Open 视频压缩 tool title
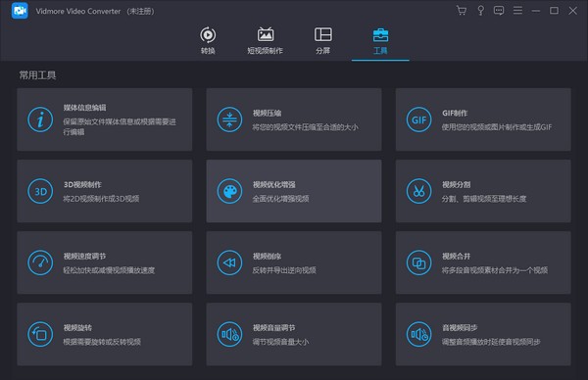This screenshot has width=588, height=380. pyautogui.click(x=267, y=113)
